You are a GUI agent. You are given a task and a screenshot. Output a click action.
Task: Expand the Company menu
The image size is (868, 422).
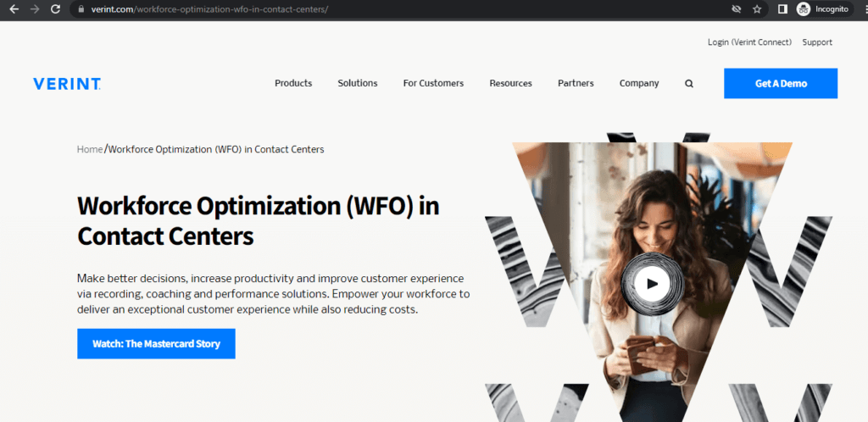point(639,84)
